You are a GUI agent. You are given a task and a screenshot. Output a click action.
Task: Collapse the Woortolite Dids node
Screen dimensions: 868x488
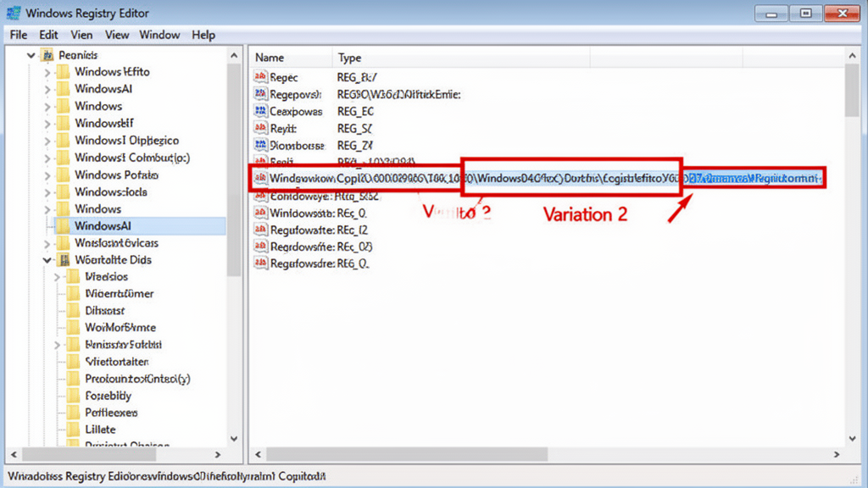coord(47,260)
